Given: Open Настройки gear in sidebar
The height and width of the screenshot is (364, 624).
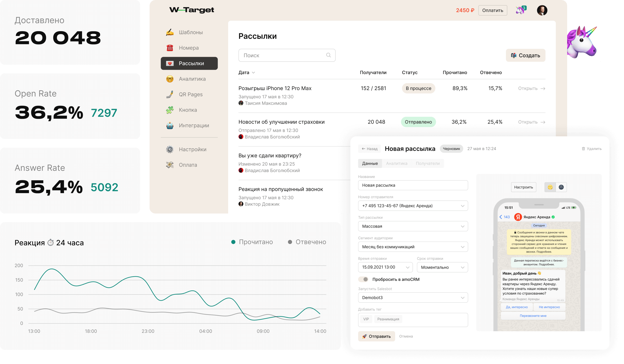Looking at the screenshot, I should point(170,149).
